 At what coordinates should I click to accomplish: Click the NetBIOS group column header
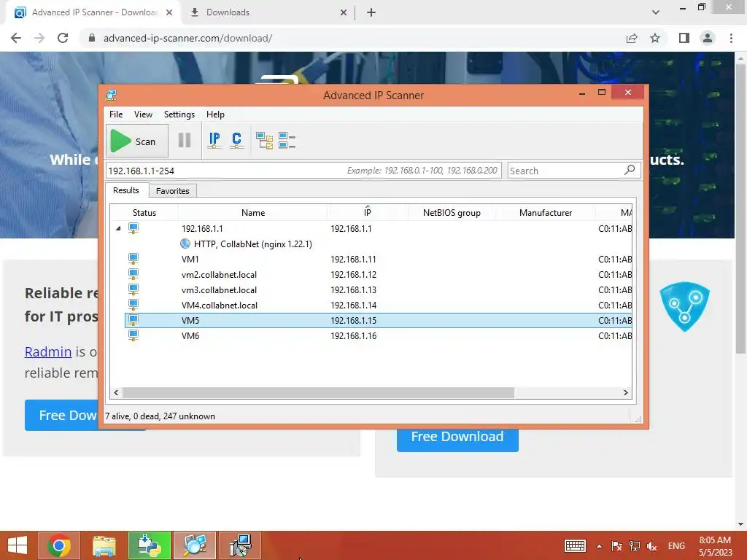452,212
